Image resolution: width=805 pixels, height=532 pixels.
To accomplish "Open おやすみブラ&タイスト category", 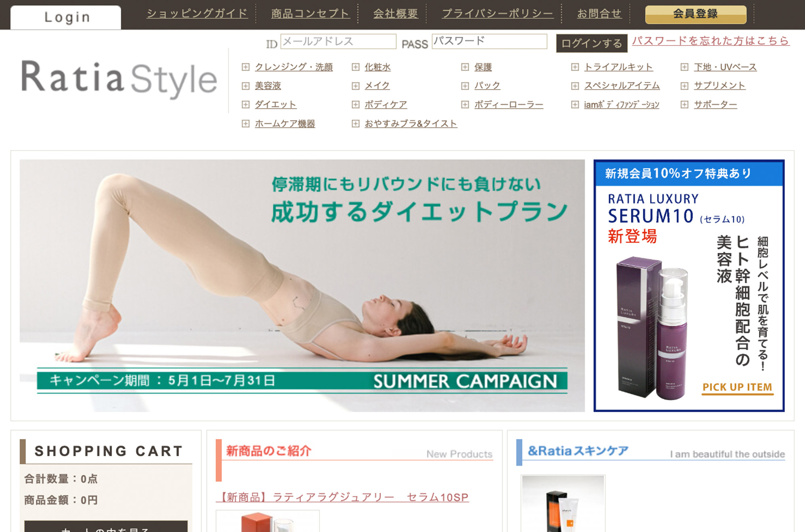I will point(411,124).
